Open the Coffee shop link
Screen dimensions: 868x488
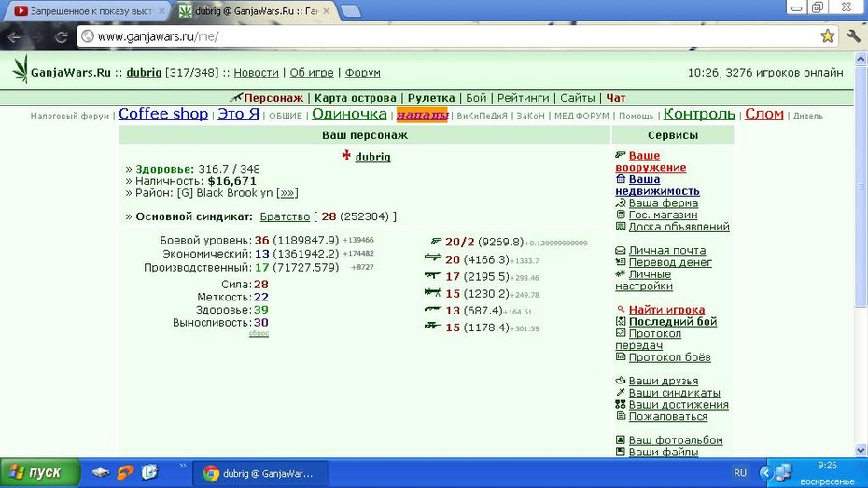pos(163,114)
